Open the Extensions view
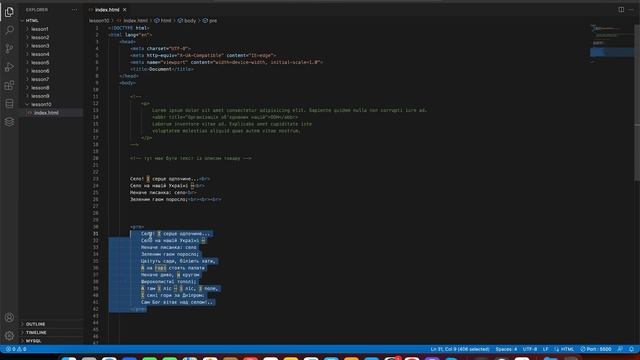The image size is (640, 360). pos(9,85)
